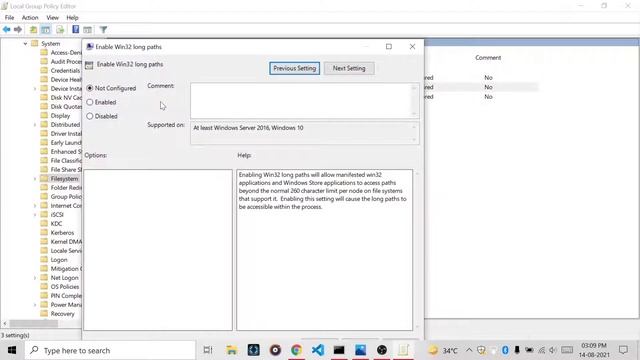Open the terminal window taskbar icon
The width and height of the screenshot is (640, 360).
339,350
